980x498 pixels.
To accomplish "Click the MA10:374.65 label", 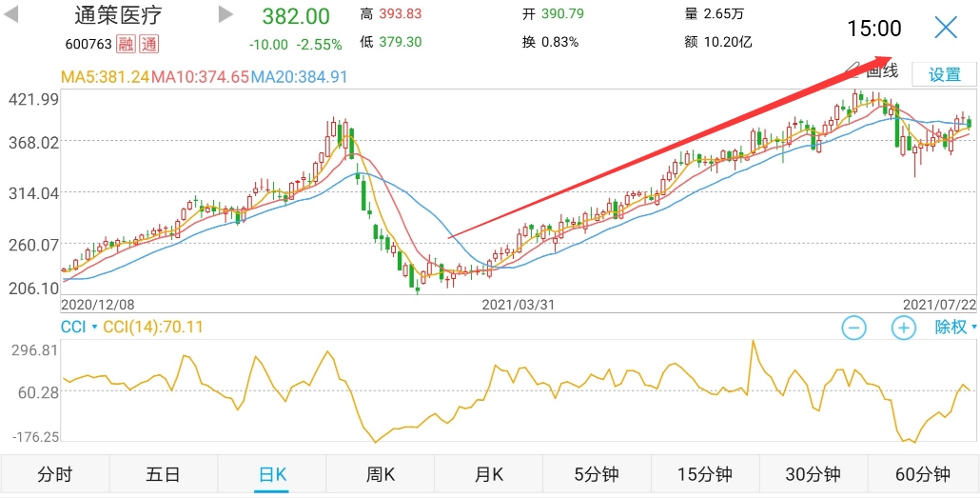I will [x=201, y=77].
